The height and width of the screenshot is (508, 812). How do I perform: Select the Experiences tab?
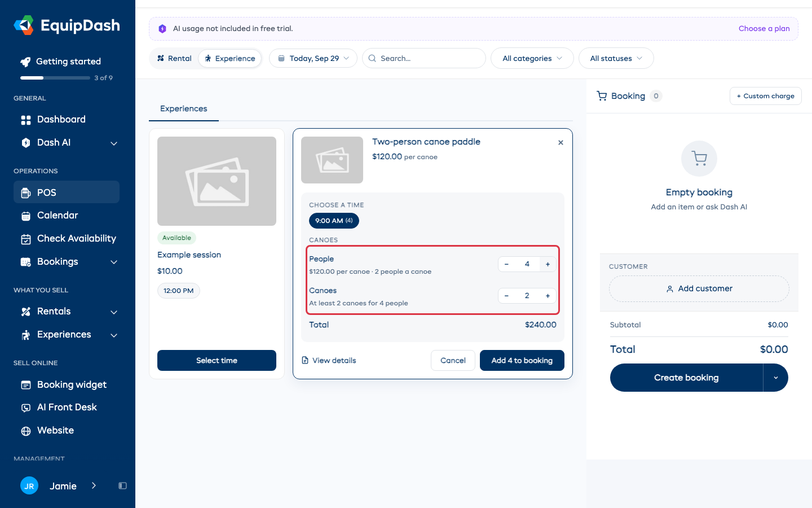click(184, 109)
